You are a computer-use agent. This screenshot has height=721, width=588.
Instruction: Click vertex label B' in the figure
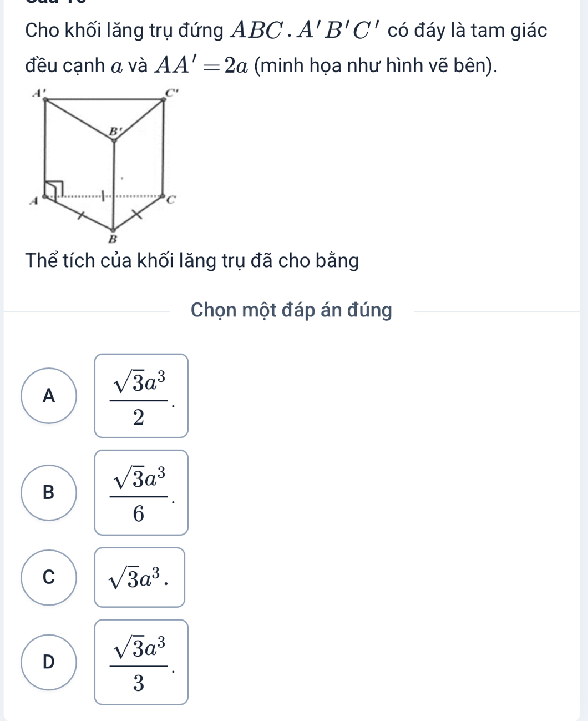tap(114, 132)
